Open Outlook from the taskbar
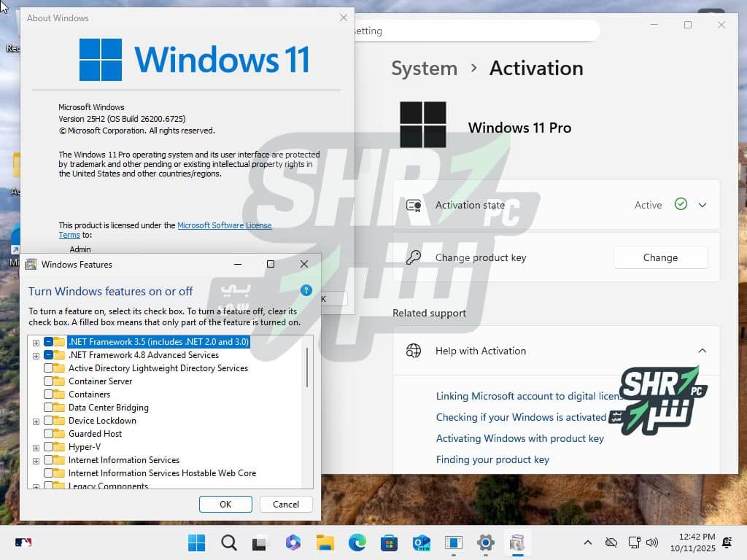The height and width of the screenshot is (560, 747). [421, 542]
